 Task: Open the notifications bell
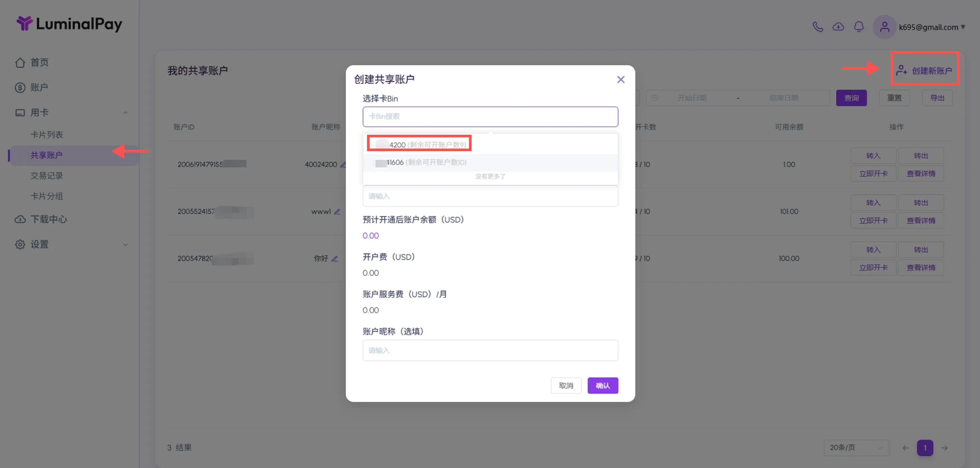859,27
